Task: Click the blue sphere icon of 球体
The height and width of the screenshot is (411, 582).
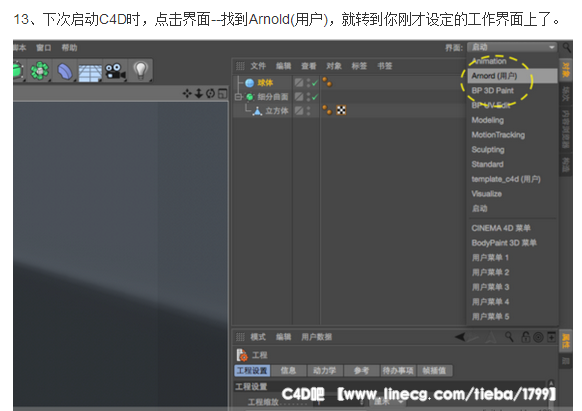Action: (249, 83)
